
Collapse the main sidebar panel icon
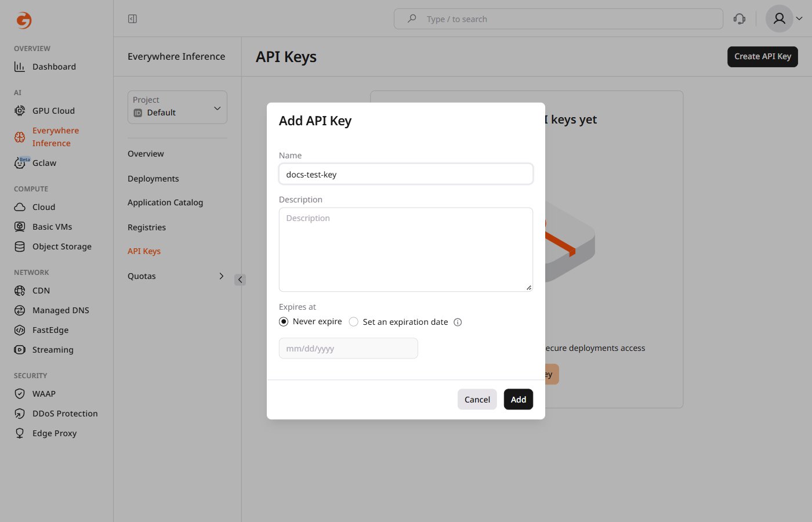pos(132,19)
